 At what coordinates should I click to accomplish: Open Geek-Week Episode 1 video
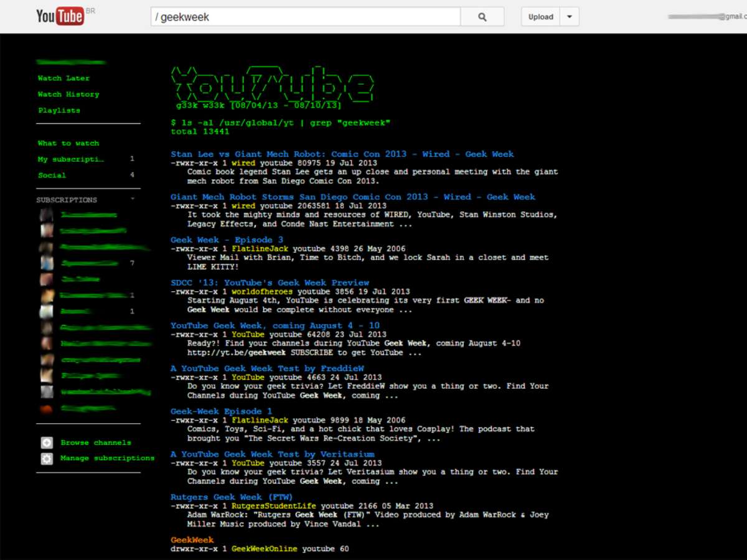point(222,412)
